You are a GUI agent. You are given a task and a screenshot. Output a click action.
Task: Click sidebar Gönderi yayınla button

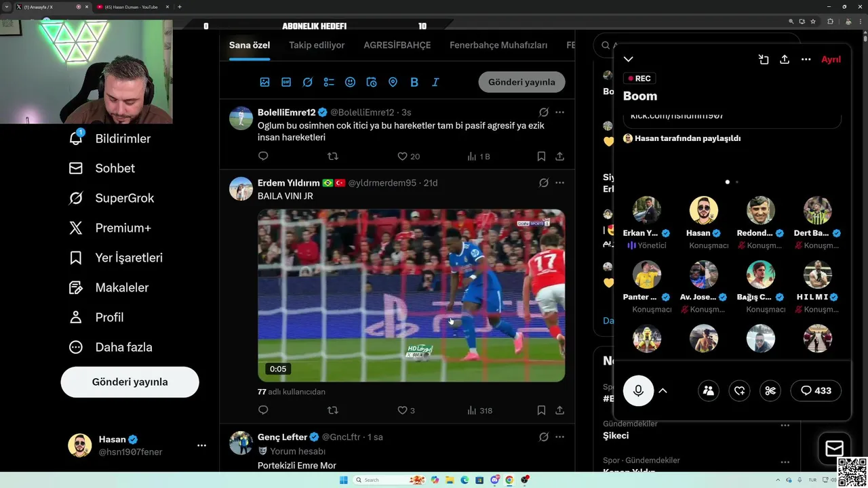130,382
